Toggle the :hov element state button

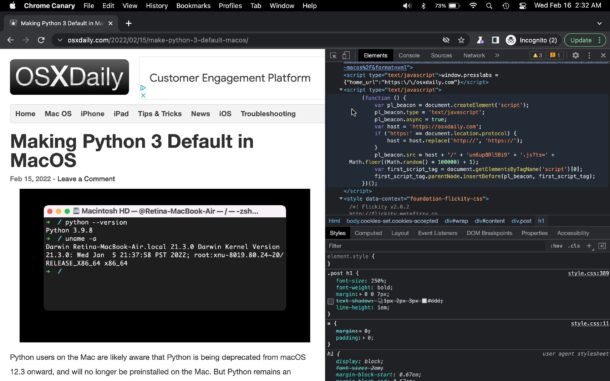556,246
